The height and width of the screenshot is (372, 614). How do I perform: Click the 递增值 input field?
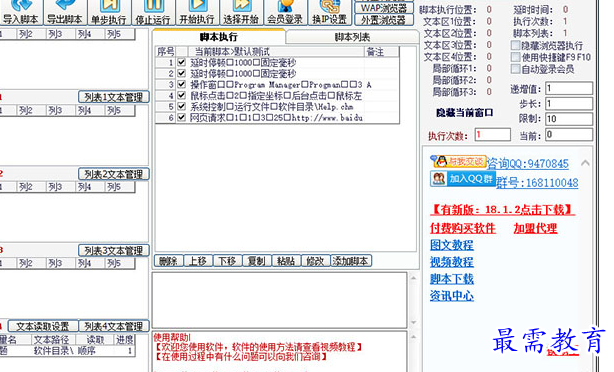pyautogui.click(x=569, y=88)
